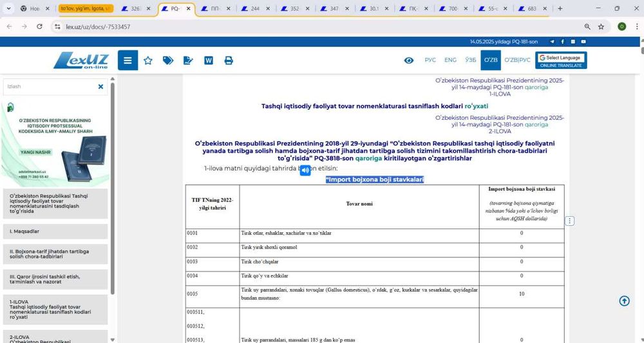
Task: Switch to the 30.1 browser tab
Action: pyautogui.click(x=374, y=8)
